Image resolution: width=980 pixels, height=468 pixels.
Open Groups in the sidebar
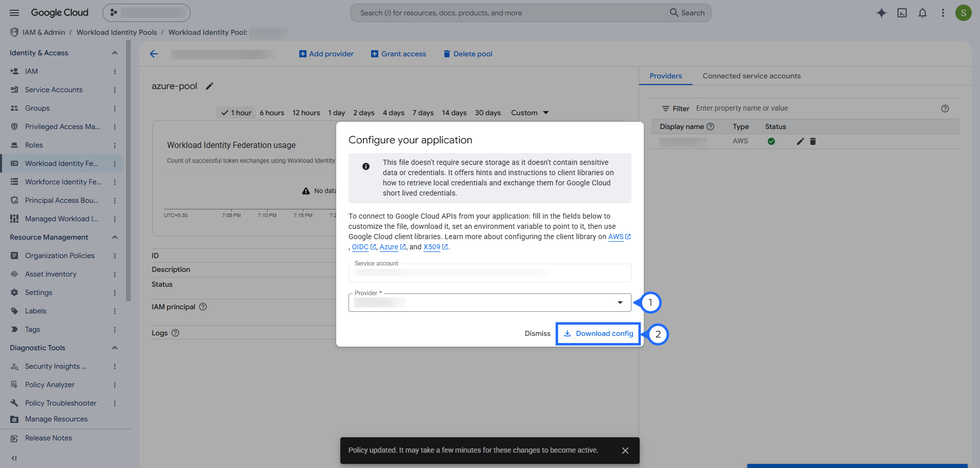(37, 108)
